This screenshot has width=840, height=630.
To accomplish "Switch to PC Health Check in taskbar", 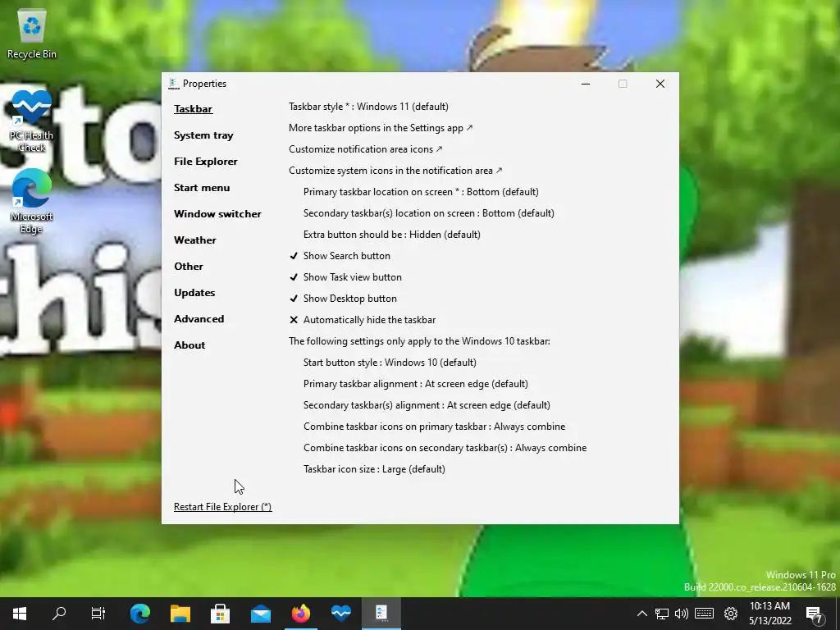I will point(340,614).
